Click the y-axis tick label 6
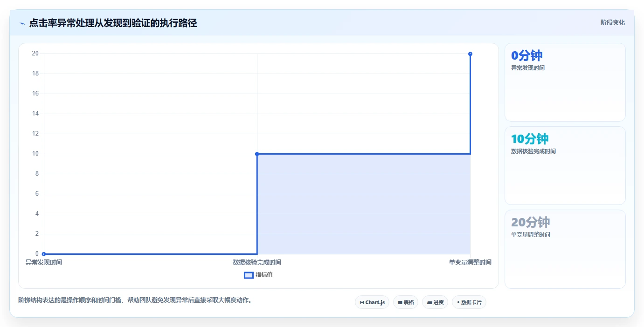 click(37, 194)
